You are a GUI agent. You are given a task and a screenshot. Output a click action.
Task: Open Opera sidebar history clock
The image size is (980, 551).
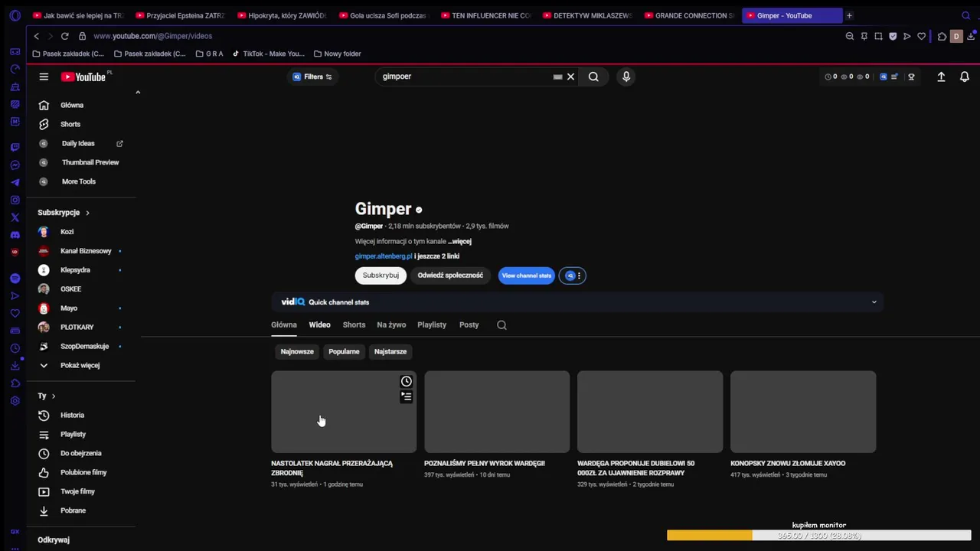click(x=15, y=348)
